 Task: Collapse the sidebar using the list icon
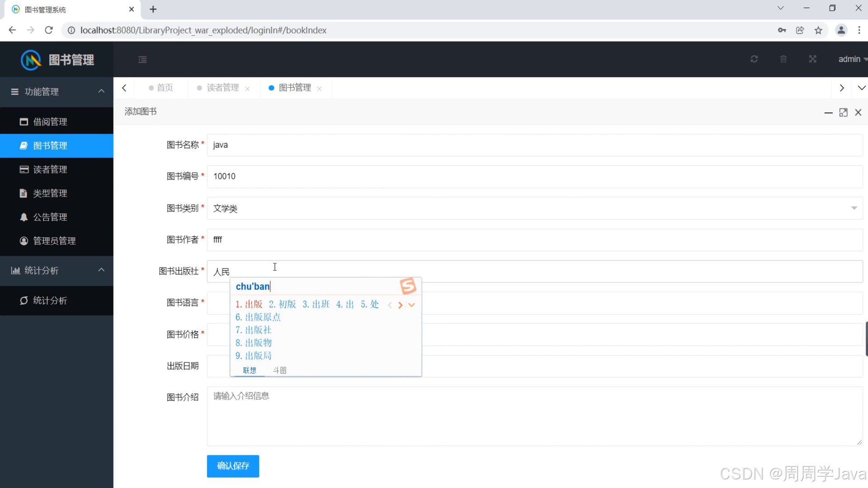click(142, 59)
